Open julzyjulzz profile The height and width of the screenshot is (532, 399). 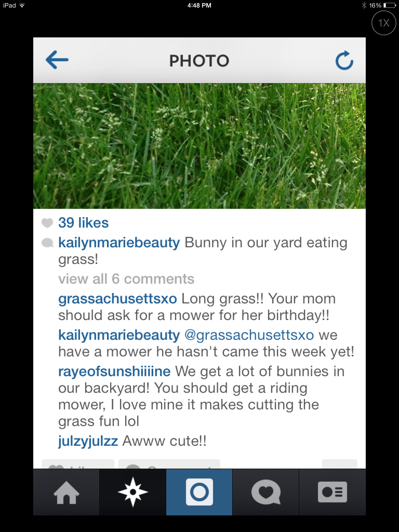tap(88, 441)
